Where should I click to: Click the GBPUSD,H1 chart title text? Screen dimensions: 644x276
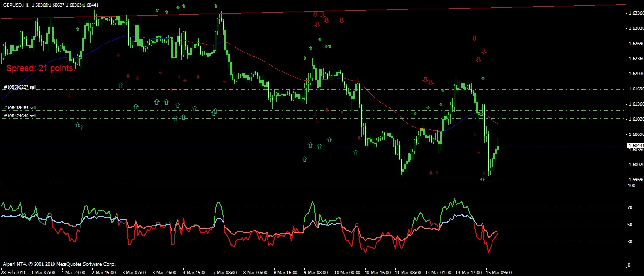point(16,5)
